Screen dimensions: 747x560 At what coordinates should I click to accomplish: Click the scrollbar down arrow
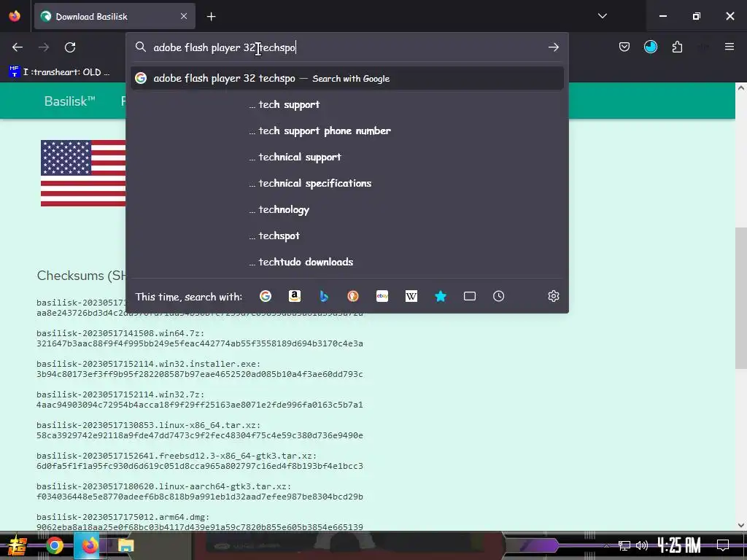click(741, 525)
